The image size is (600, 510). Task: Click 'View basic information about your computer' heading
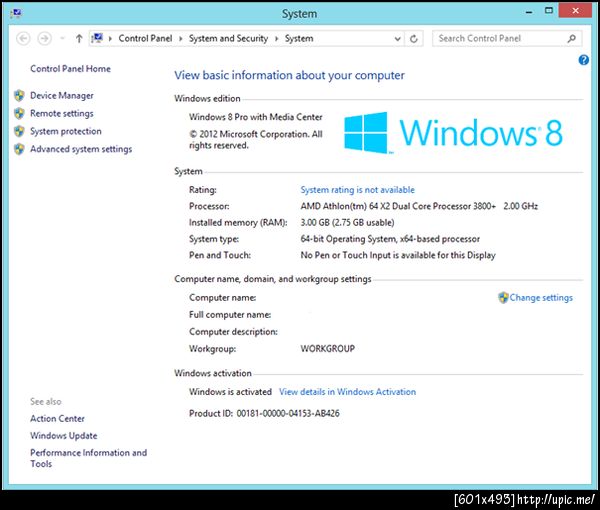click(289, 75)
